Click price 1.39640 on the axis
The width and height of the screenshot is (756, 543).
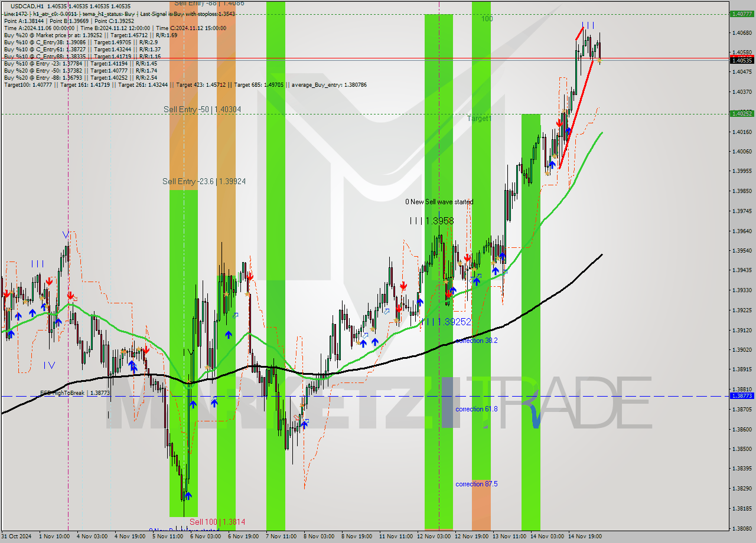coord(742,231)
